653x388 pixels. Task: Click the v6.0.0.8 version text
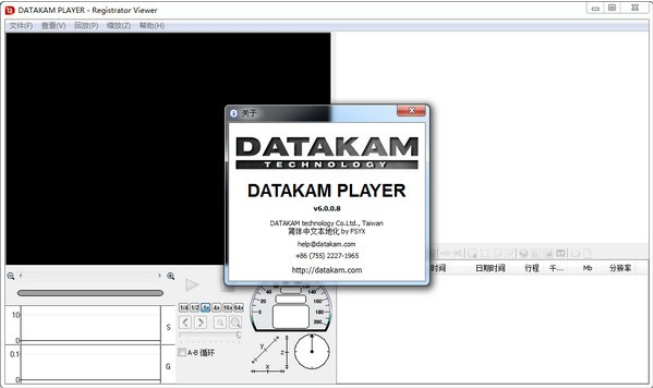[326, 209]
